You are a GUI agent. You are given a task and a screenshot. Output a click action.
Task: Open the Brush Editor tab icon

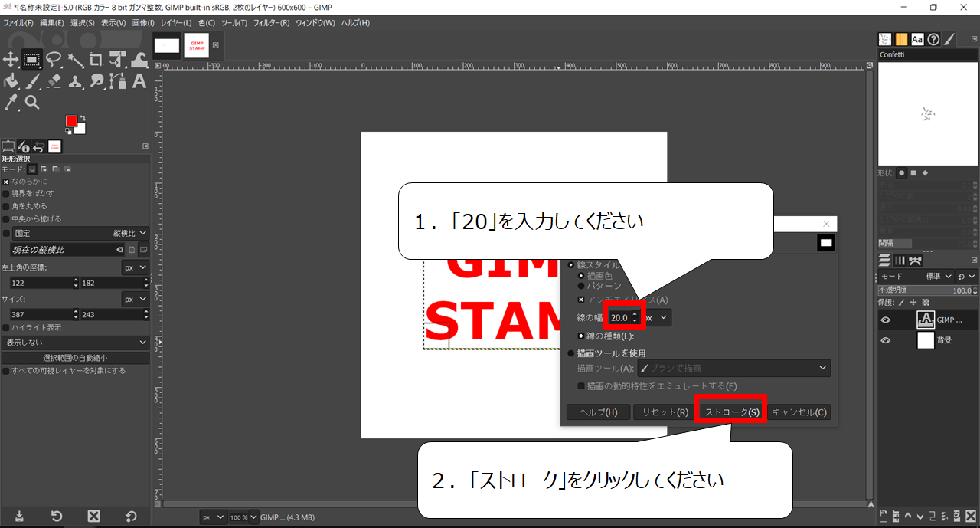click(x=949, y=39)
